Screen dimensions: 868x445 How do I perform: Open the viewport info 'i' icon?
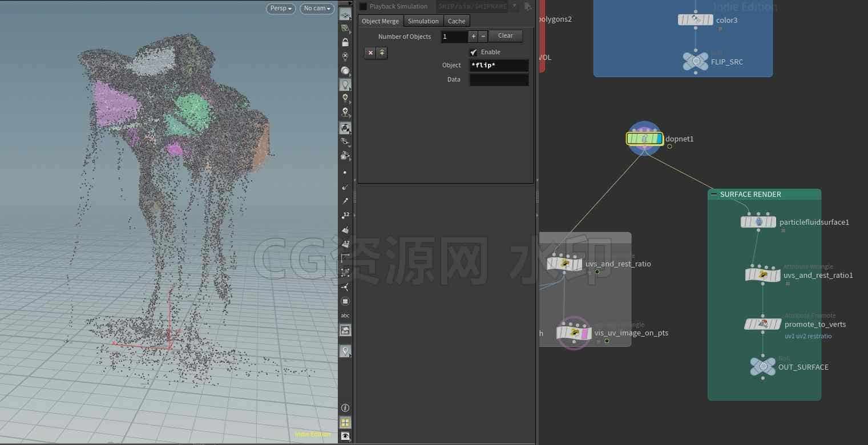(x=345, y=408)
